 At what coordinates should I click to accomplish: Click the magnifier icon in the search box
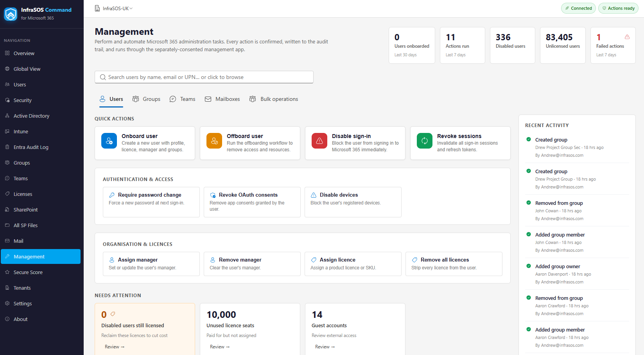tap(103, 77)
